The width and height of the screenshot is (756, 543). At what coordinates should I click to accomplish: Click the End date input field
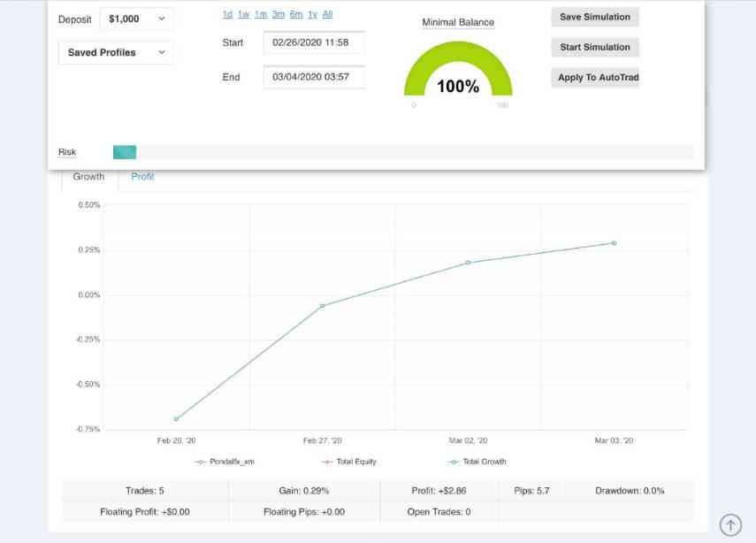point(314,77)
